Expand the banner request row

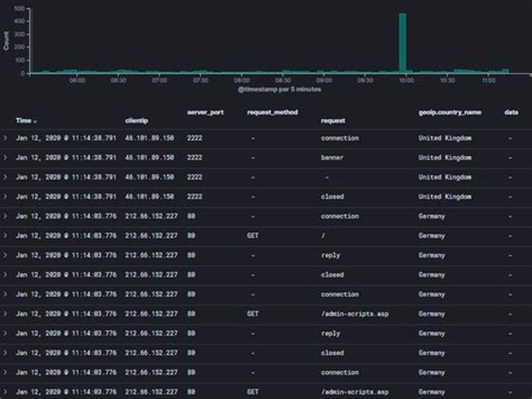(x=5, y=158)
